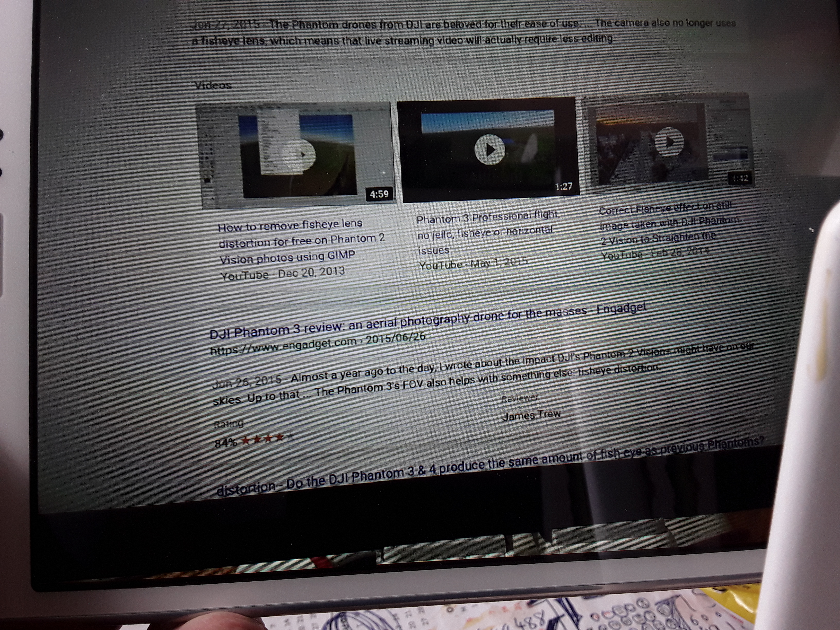
Task: Click the 'Reviewer' label
Action: (x=520, y=398)
